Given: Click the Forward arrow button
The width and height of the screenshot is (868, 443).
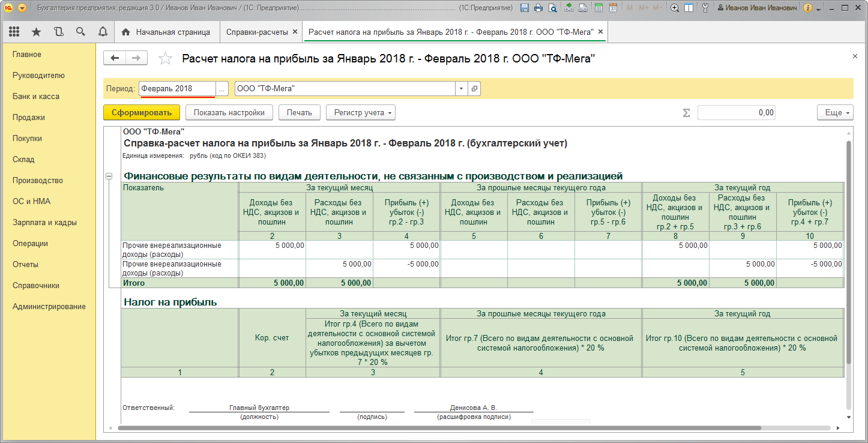Looking at the screenshot, I should tap(136, 58).
